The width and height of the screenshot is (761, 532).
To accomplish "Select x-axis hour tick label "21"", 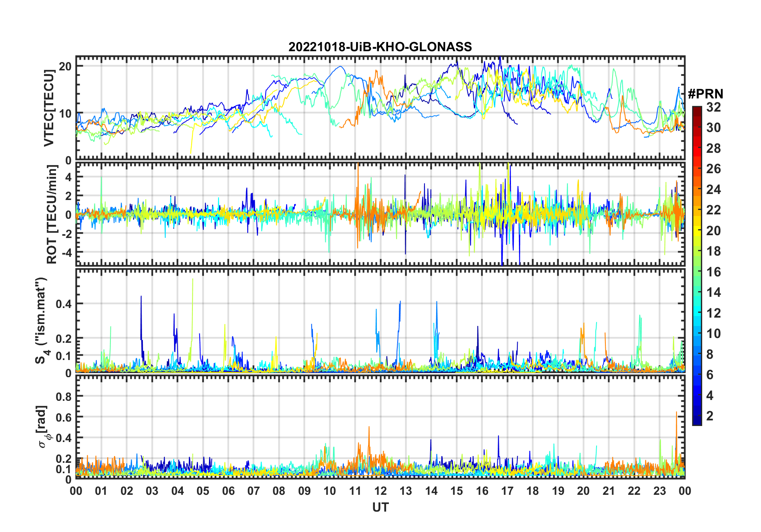I will 609,491.
